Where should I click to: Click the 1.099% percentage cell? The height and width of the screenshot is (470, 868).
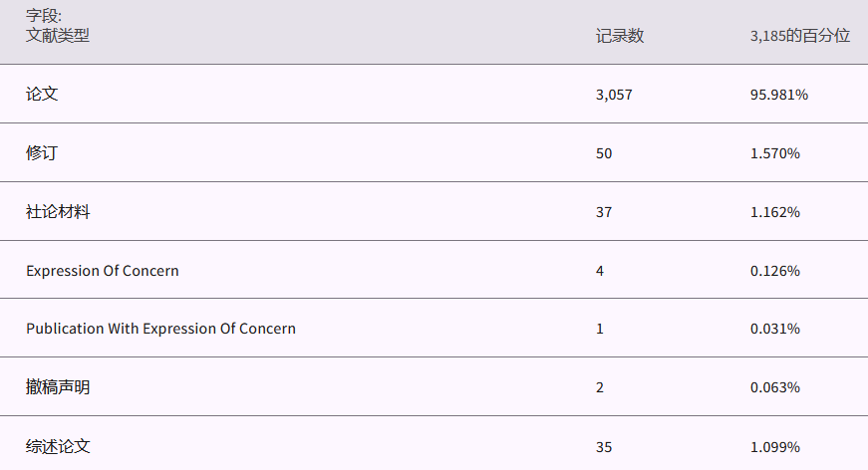click(x=774, y=447)
